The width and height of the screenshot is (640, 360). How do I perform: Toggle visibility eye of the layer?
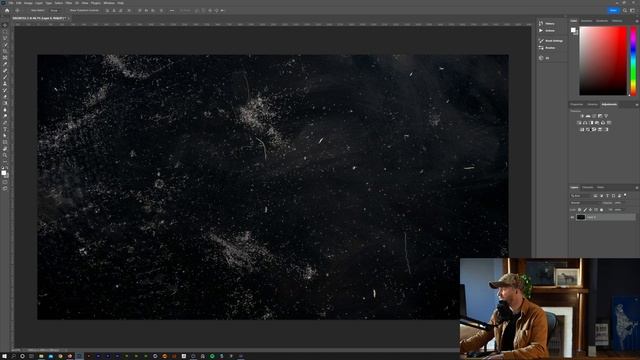click(x=572, y=217)
